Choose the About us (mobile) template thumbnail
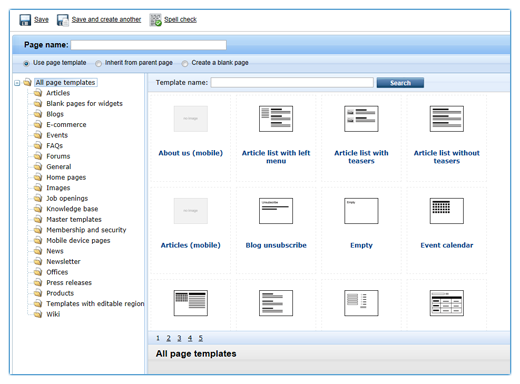520x384 pixels. point(191,119)
